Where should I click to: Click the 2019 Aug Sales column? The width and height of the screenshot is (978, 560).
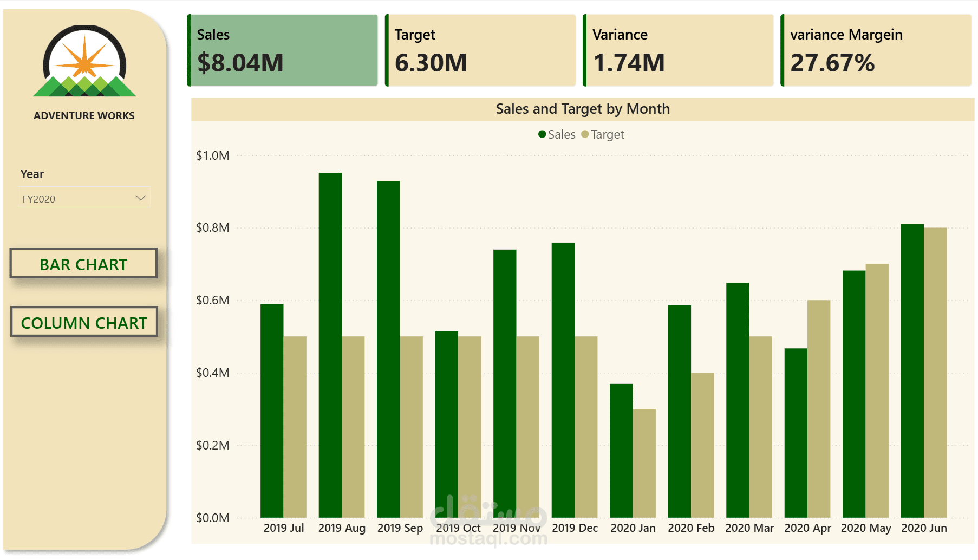(330, 345)
